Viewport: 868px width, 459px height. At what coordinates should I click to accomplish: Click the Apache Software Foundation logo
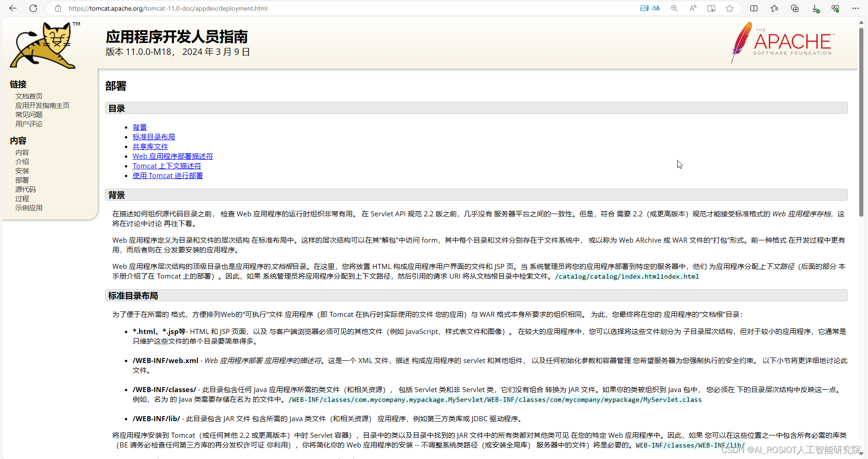[783, 42]
